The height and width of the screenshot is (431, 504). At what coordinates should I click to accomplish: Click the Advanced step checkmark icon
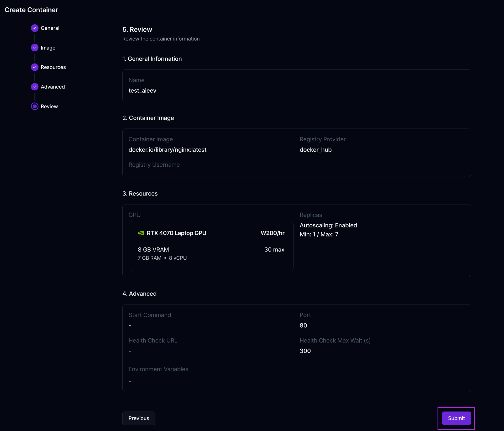click(x=34, y=87)
